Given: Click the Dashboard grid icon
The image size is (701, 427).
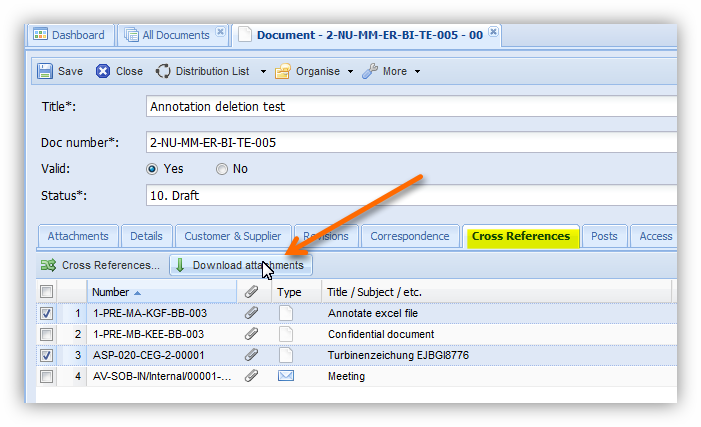Looking at the screenshot, I should pyautogui.click(x=40, y=34).
